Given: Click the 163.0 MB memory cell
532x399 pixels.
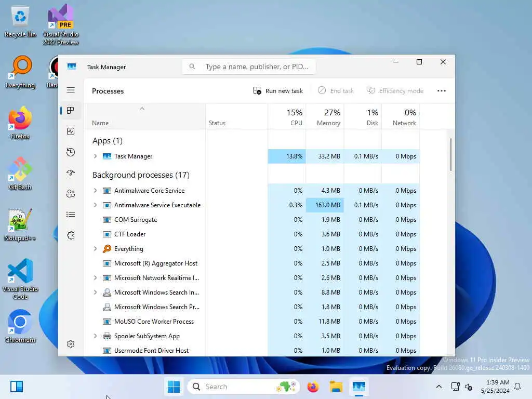Looking at the screenshot, I should point(325,205).
